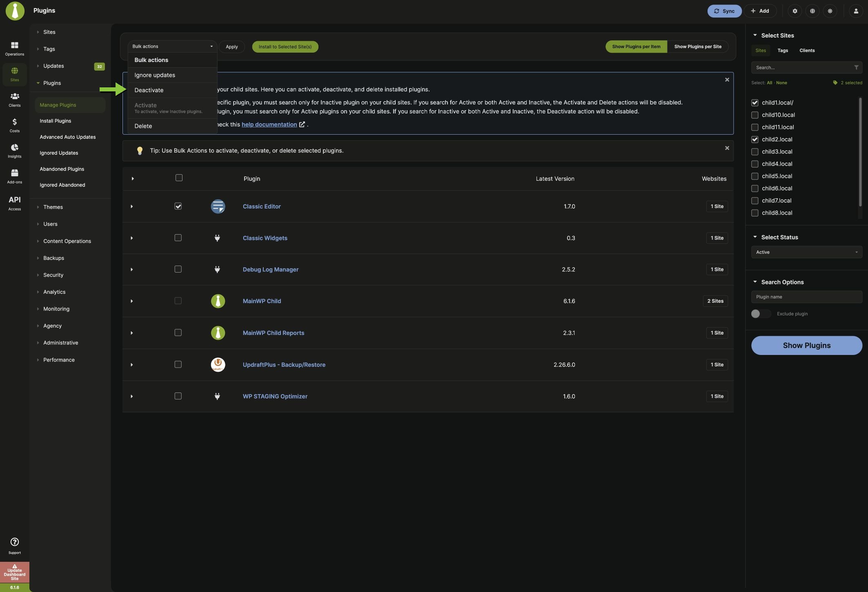Check the Classic Widgets checkbox
Image resolution: width=868 pixels, height=592 pixels.
click(x=178, y=237)
